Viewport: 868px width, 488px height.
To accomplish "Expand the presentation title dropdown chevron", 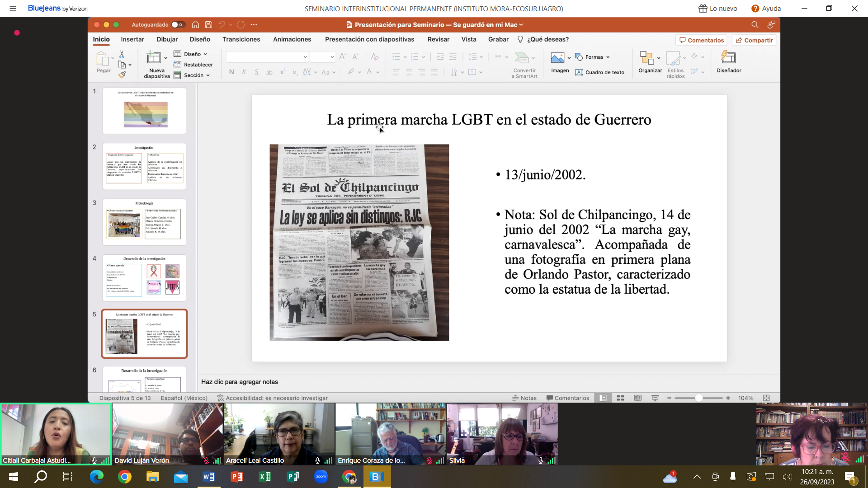I will point(521,25).
